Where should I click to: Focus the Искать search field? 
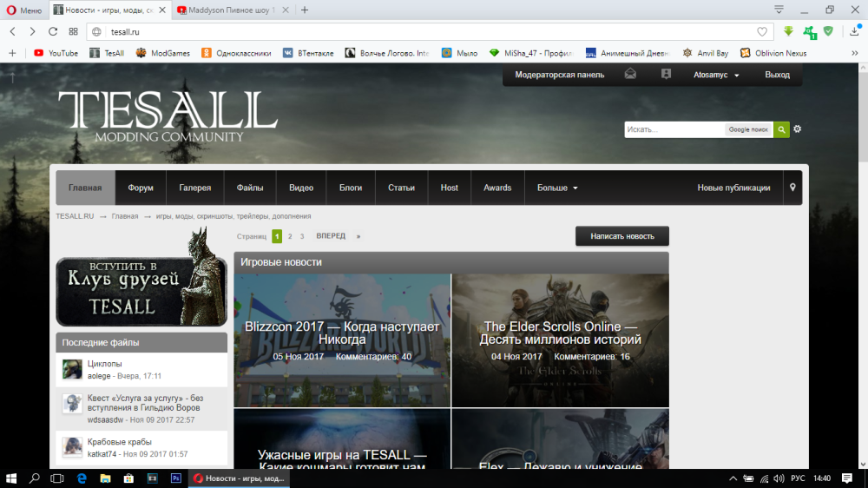coord(674,129)
